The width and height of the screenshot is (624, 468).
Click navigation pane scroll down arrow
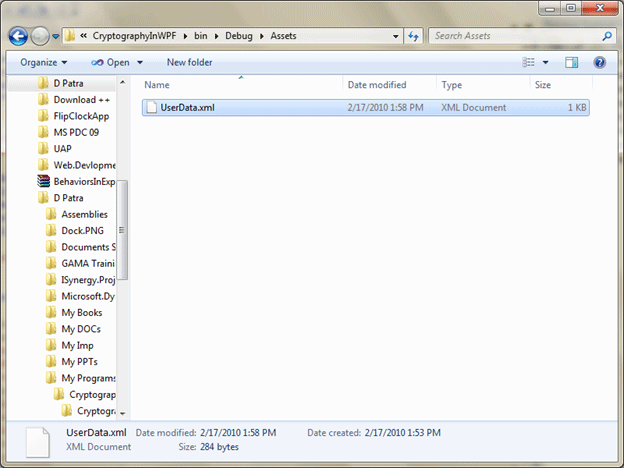123,413
